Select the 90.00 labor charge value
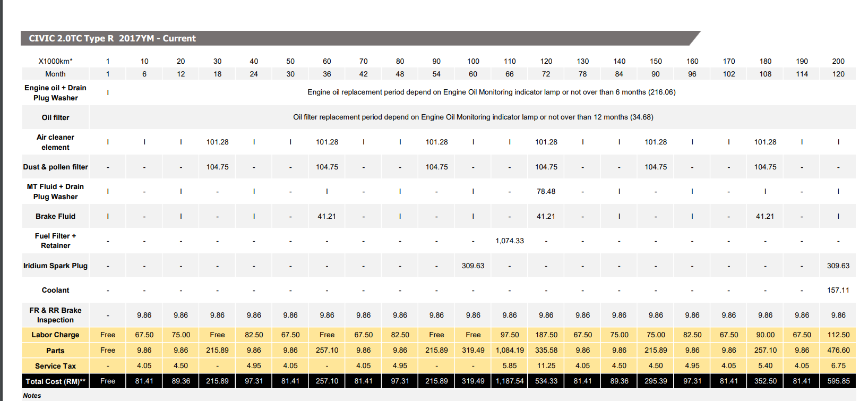The height and width of the screenshot is (401, 868). coord(766,335)
